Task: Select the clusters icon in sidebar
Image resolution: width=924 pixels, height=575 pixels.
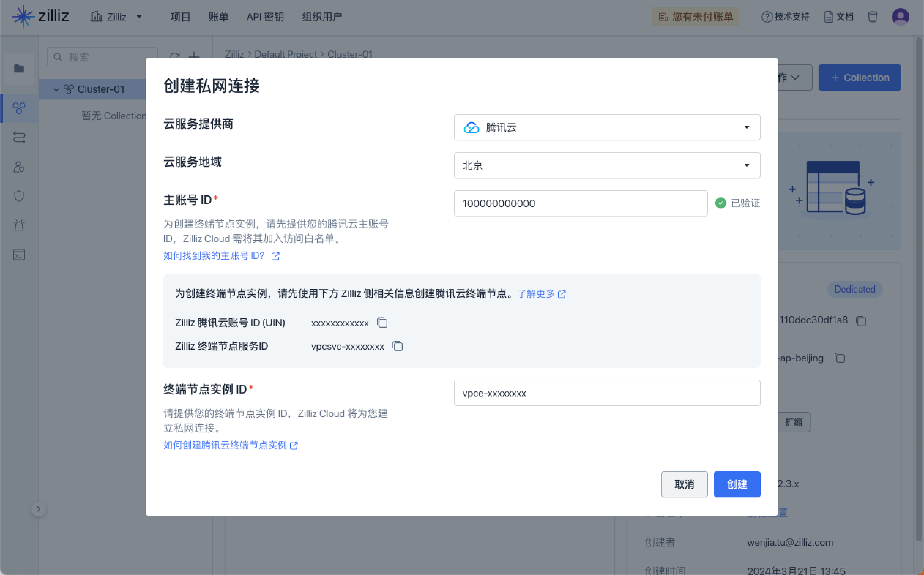Action: tap(19, 108)
